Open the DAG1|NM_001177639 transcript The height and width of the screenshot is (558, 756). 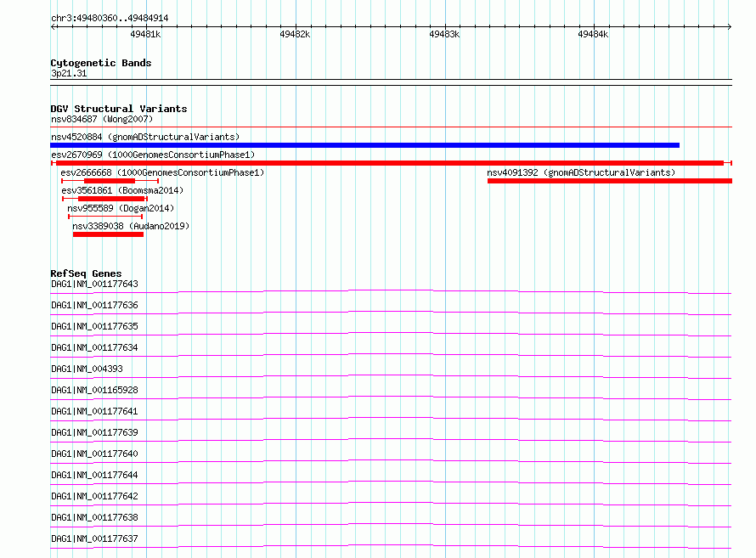tap(94, 432)
